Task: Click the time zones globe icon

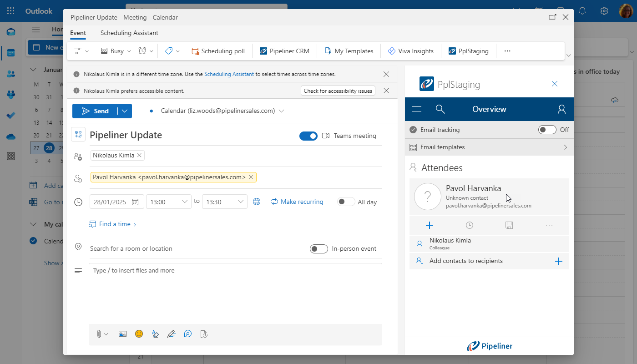Action: tap(257, 202)
